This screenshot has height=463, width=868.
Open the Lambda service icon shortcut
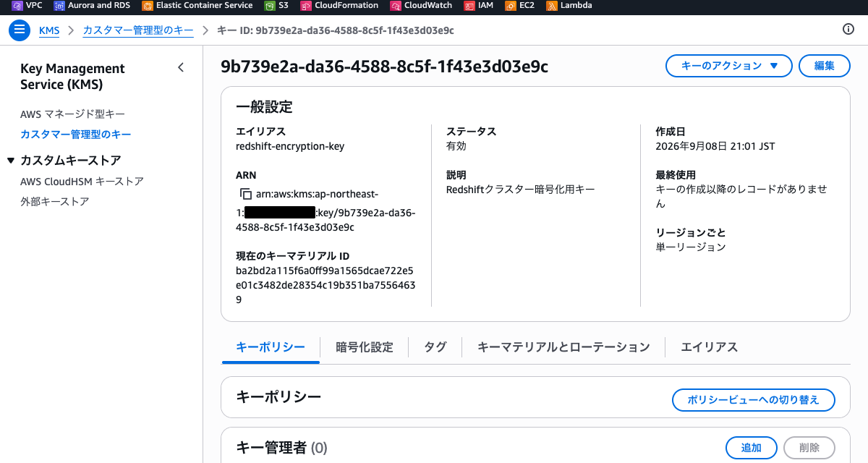pyautogui.click(x=552, y=6)
